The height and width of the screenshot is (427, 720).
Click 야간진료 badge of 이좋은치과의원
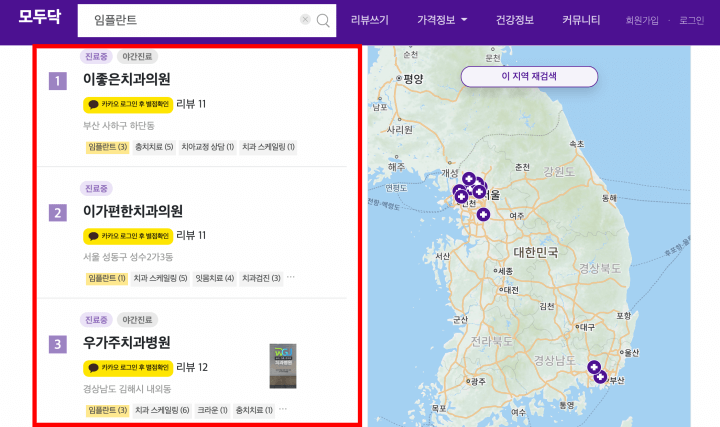pyautogui.click(x=137, y=56)
